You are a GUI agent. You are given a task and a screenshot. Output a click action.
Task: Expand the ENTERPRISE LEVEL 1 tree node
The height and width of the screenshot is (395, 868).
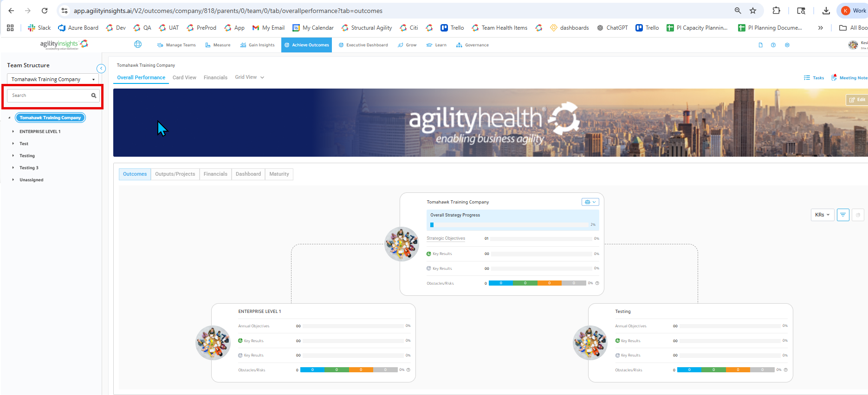point(13,132)
